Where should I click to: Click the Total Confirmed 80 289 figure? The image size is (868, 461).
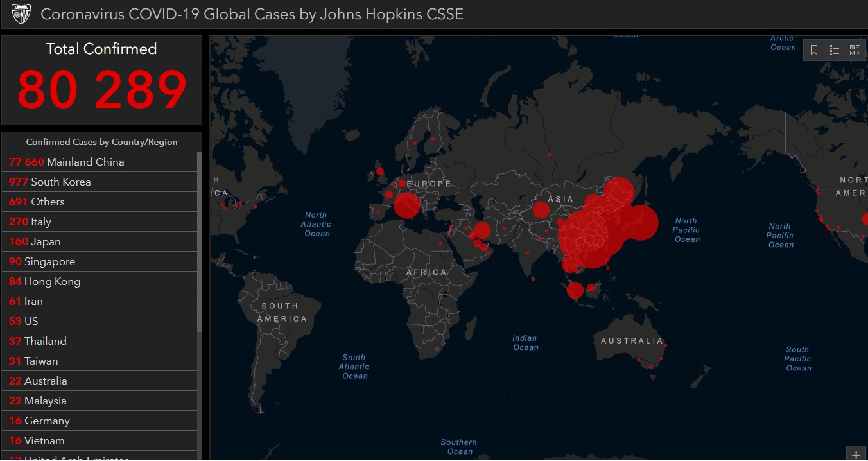tap(102, 90)
